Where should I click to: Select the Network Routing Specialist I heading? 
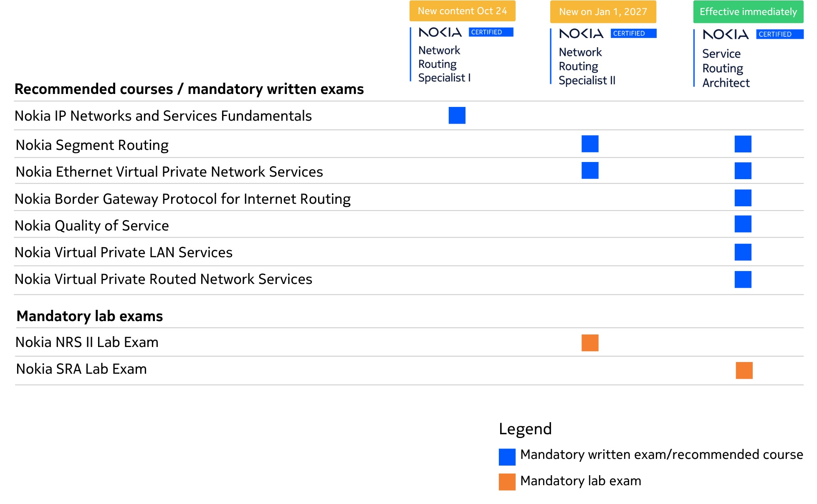[444, 64]
